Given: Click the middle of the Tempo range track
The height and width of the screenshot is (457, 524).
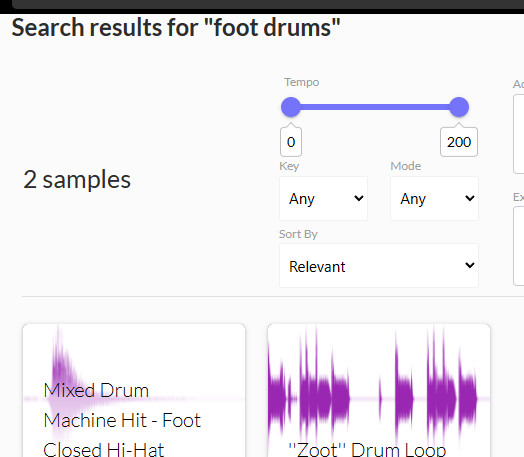Looking at the screenshot, I should (375, 107).
